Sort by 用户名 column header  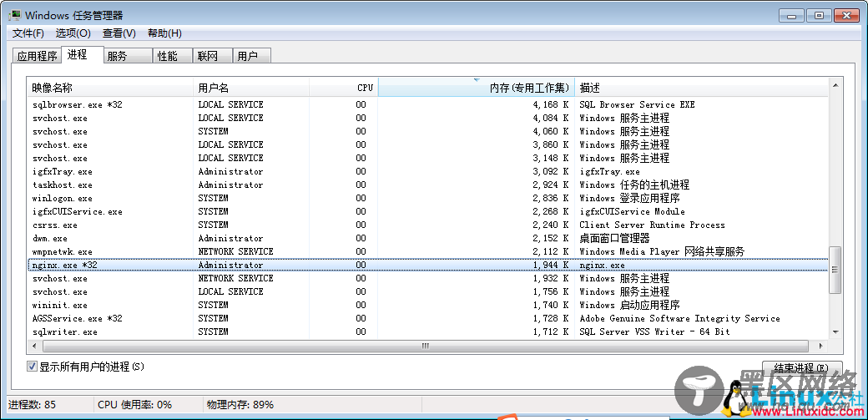coord(251,88)
